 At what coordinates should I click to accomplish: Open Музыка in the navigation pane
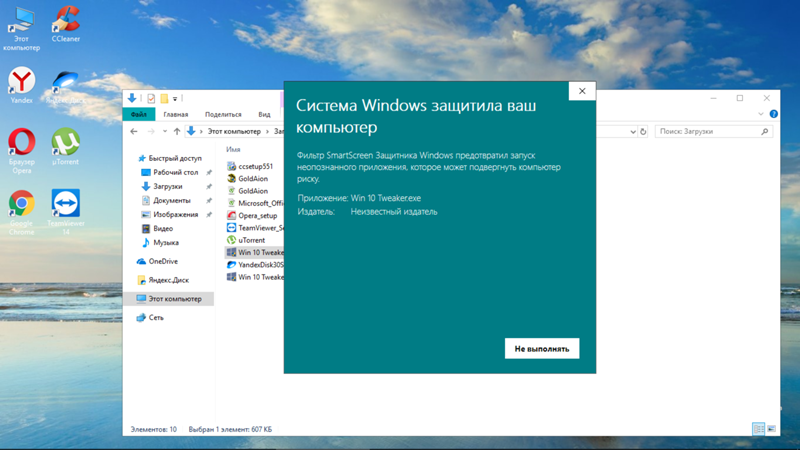tap(166, 242)
